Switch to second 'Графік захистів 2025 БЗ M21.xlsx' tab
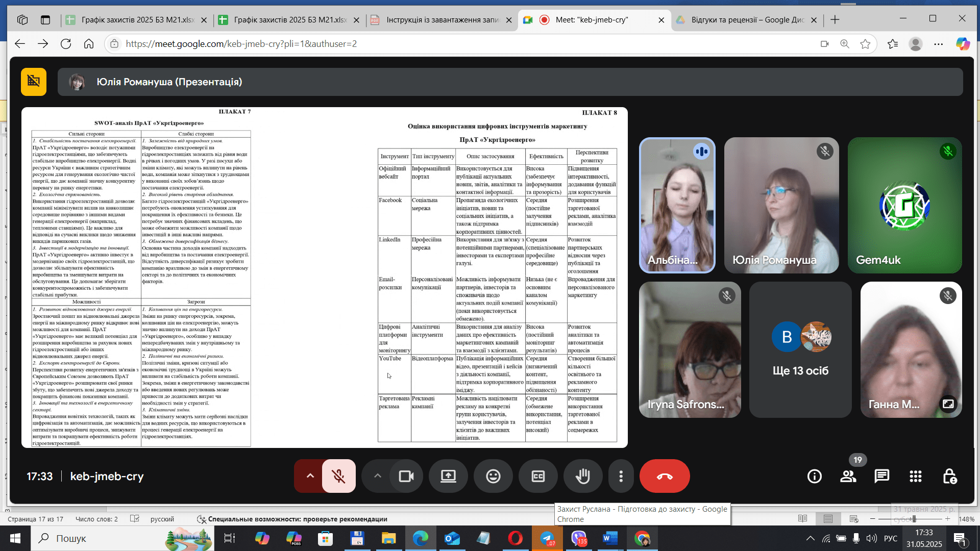Screen dimensions: 980x551 (x=289, y=20)
